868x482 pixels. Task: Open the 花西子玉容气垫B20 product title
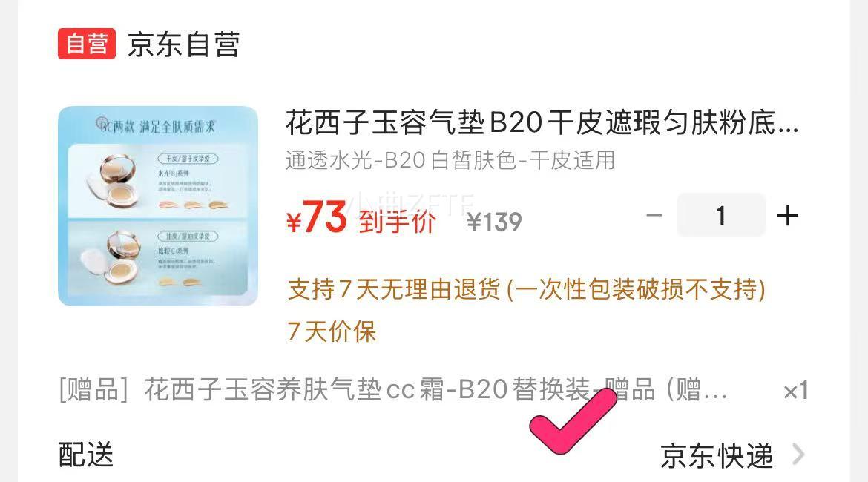[542, 122]
